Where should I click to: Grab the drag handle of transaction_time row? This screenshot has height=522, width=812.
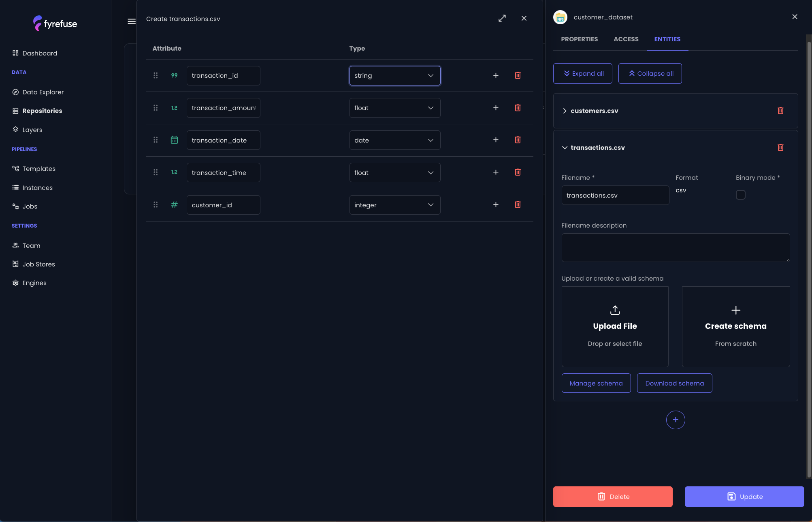pos(156,172)
